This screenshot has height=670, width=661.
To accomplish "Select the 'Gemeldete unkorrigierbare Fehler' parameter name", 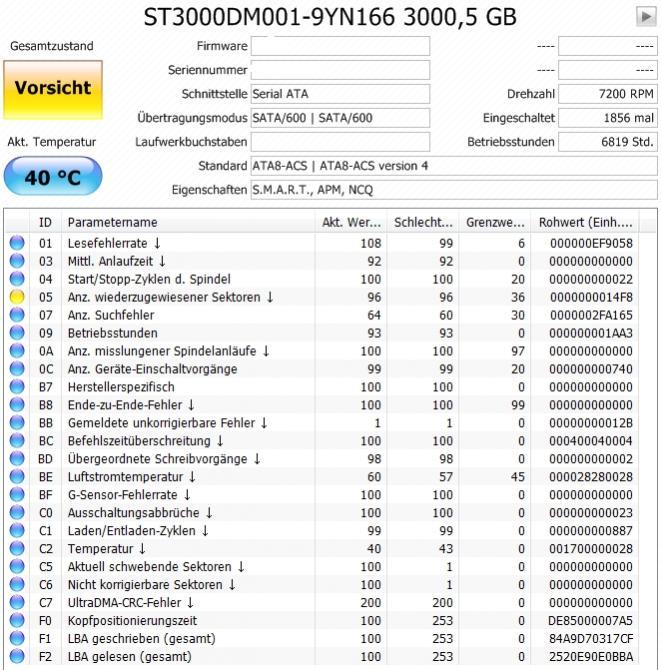I will [161, 423].
